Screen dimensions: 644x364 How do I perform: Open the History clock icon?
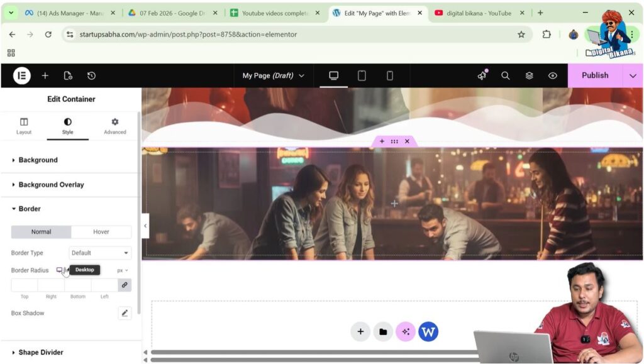(x=91, y=75)
